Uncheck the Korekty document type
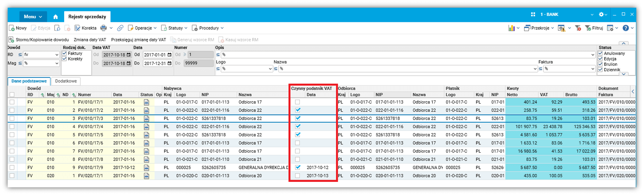The image size is (644, 195). click(x=65, y=59)
